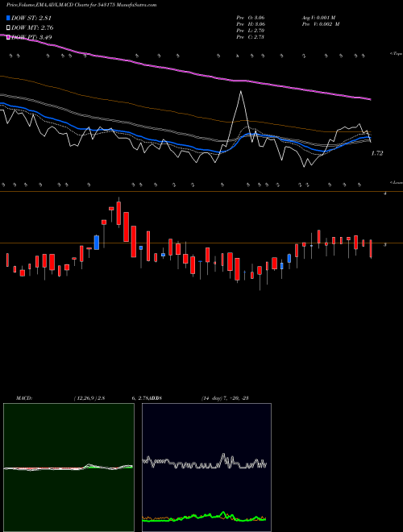Click the 'Pre L: 2.70' value
403x532 pixels.
(x=251, y=31)
